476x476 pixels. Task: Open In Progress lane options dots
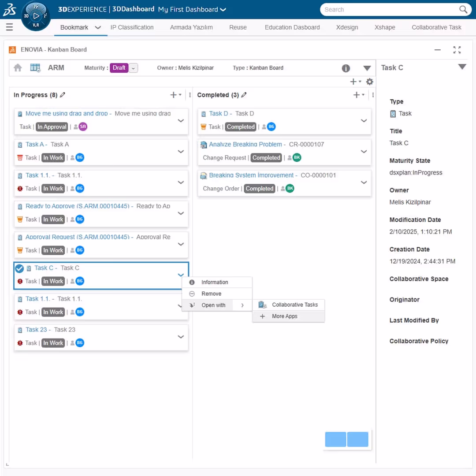190,95
